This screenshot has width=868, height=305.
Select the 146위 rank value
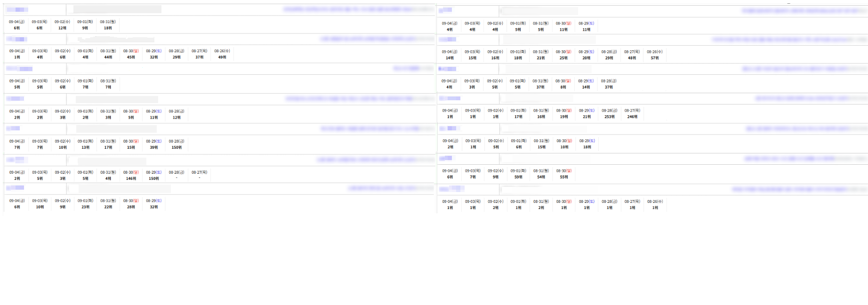point(131,179)
